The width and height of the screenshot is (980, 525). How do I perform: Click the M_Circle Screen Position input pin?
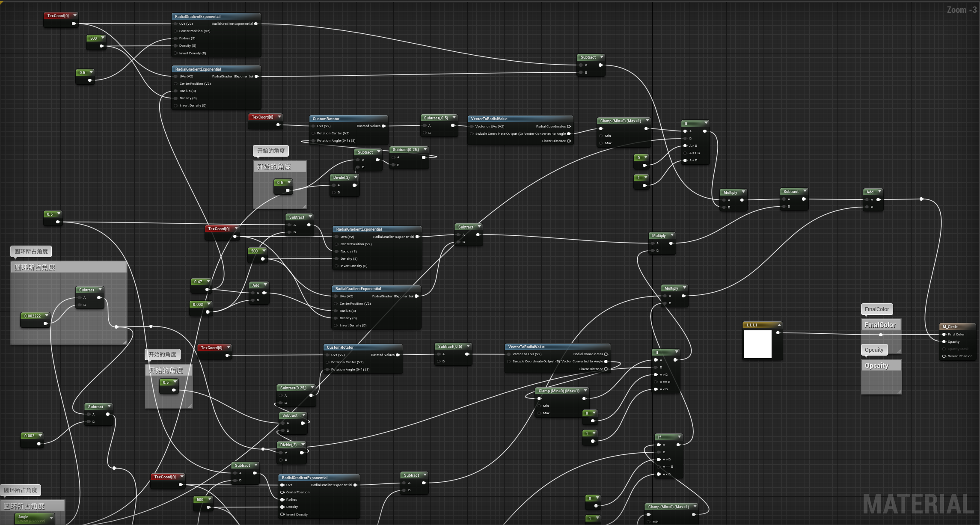pos(944,356)
